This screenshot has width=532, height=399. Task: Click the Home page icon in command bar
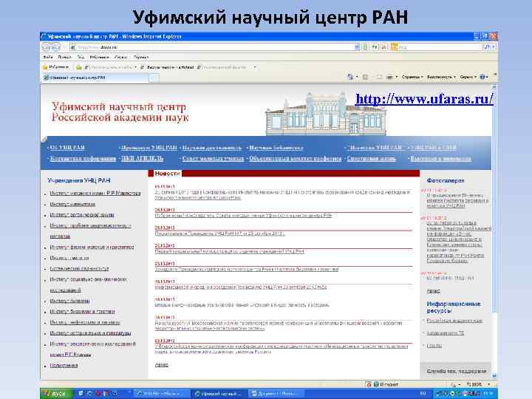pyautogui.click(x=350, y=77)
